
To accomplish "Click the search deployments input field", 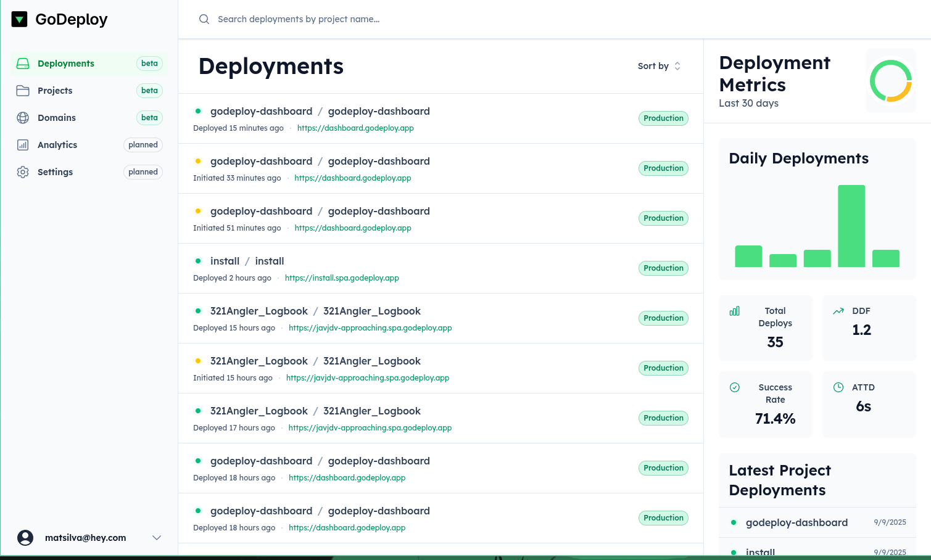I will click(432, 19).
